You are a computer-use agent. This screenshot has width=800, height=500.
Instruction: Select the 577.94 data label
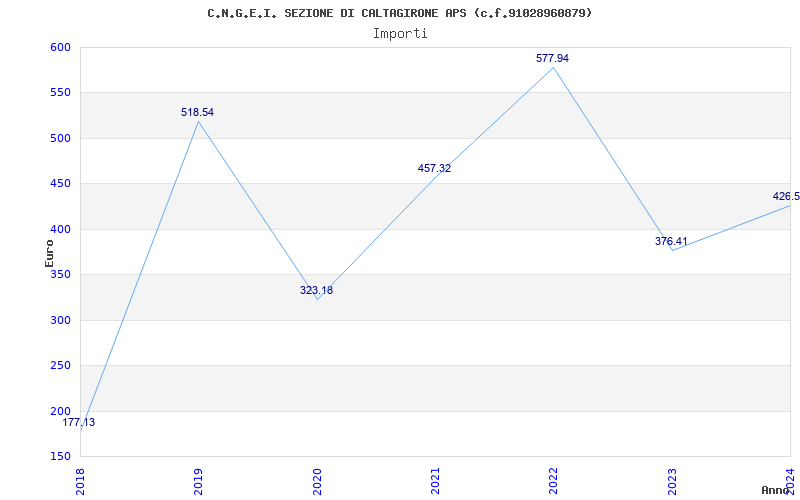coord(552,59)
